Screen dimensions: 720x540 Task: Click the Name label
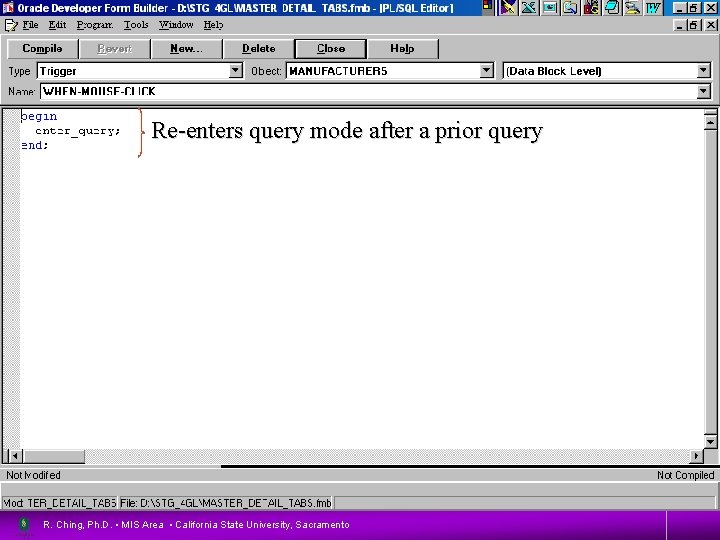coord(21,91)
